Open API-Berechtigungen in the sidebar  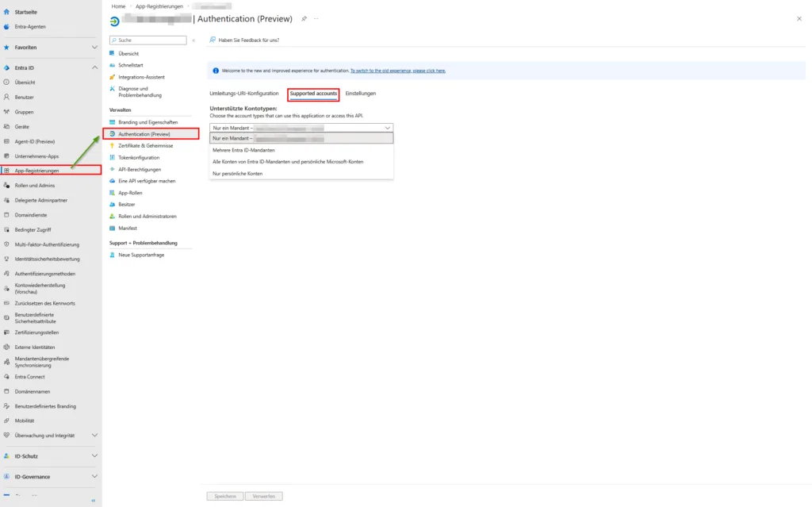[139, 169]
